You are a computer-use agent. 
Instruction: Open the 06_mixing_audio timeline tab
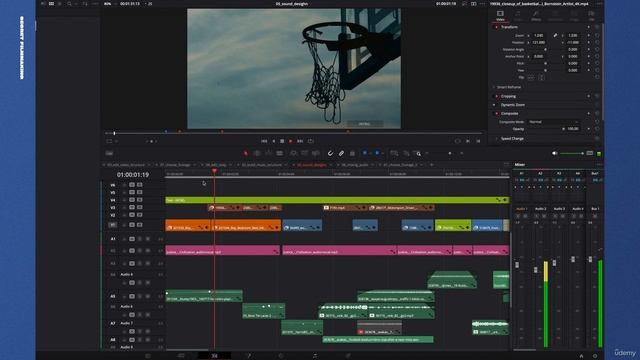pos(355,165)
